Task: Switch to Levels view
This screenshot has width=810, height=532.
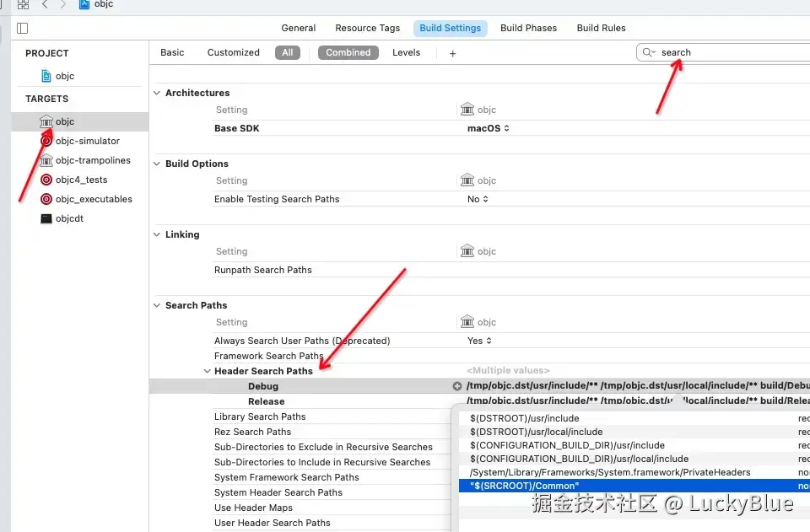Action: coord(406,52)
